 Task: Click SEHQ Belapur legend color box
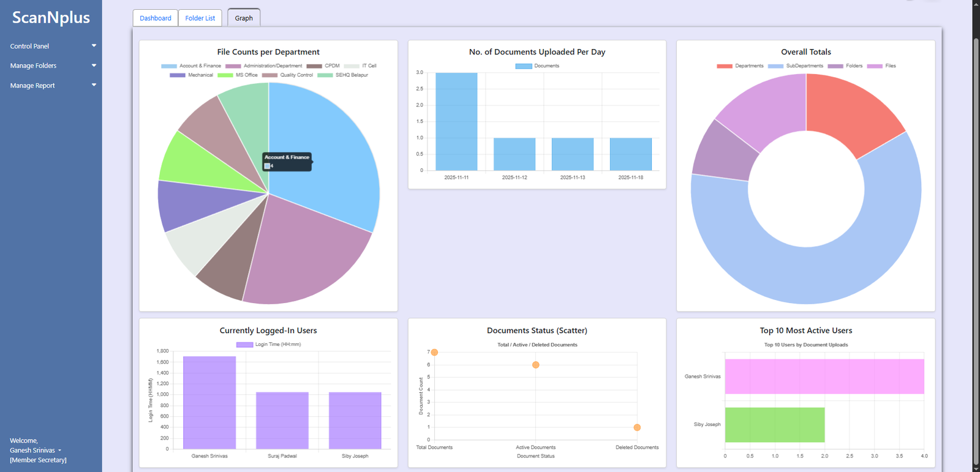pos(325,75)
